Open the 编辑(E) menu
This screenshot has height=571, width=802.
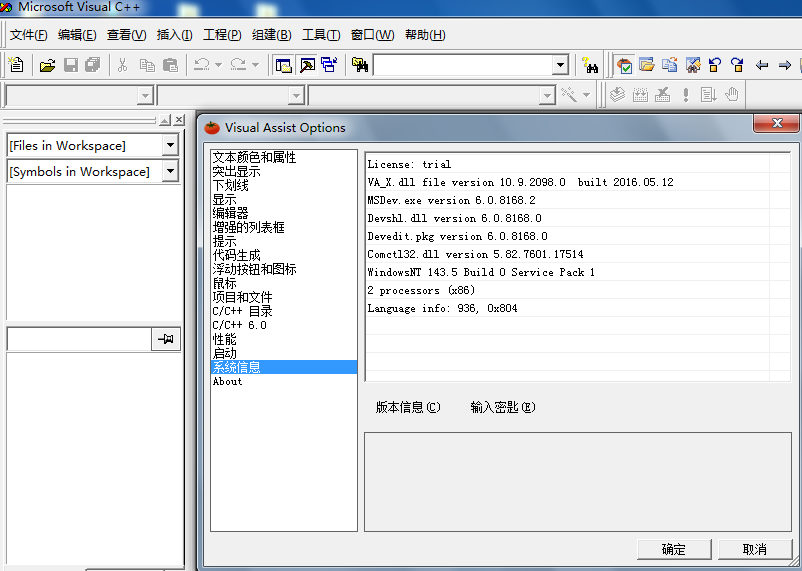point(77,35)
